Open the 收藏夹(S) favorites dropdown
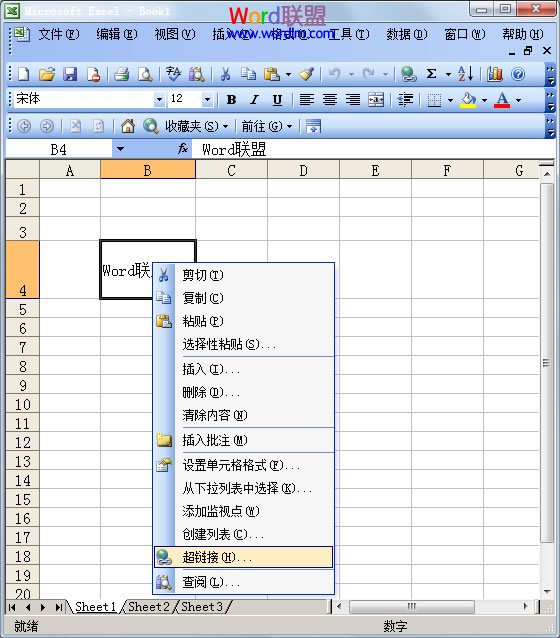 (197, 126)
